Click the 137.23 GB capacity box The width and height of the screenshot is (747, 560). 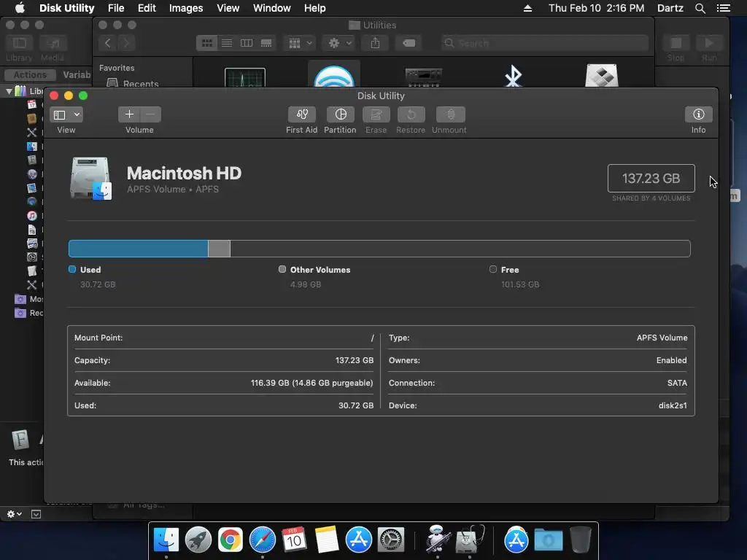651,178
